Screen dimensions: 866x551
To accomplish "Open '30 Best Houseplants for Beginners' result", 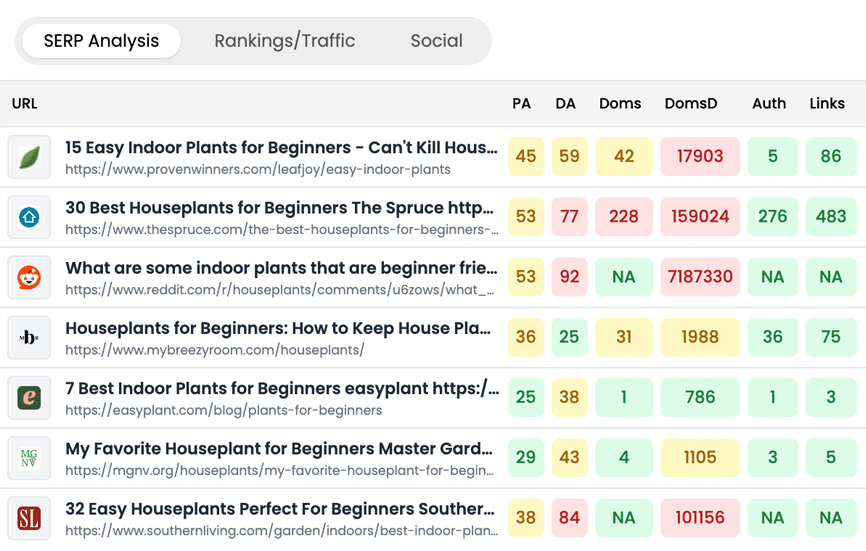I will 279,208.
